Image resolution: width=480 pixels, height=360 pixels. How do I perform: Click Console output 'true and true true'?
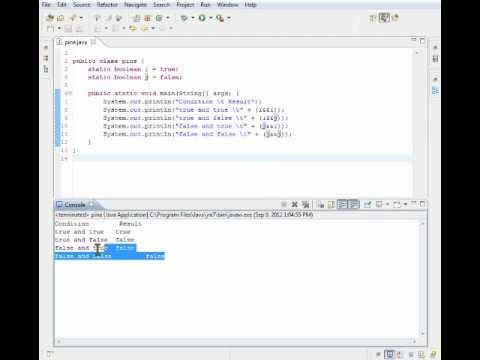click(93, 232)
